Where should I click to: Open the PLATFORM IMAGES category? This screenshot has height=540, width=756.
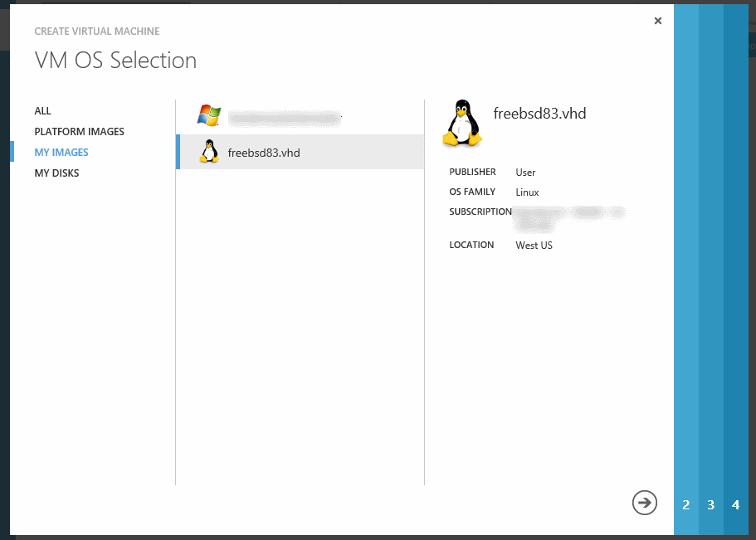point(79,131)
